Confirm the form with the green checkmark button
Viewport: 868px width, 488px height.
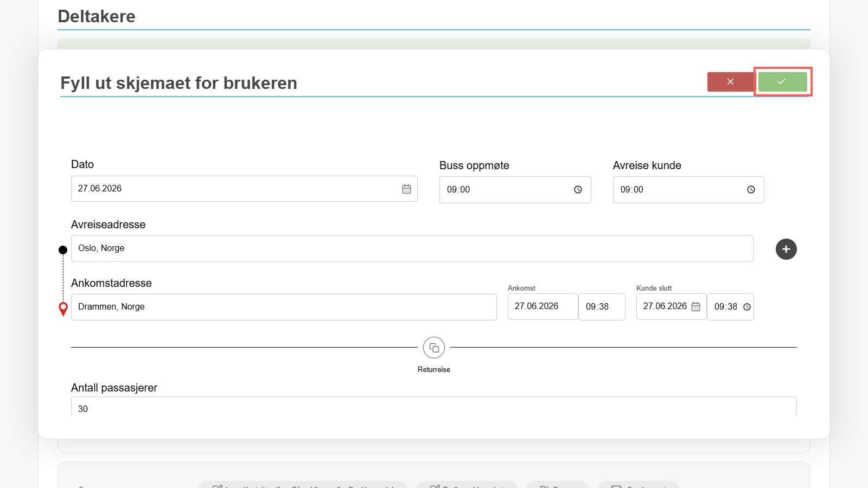click(x=782, y=82)
